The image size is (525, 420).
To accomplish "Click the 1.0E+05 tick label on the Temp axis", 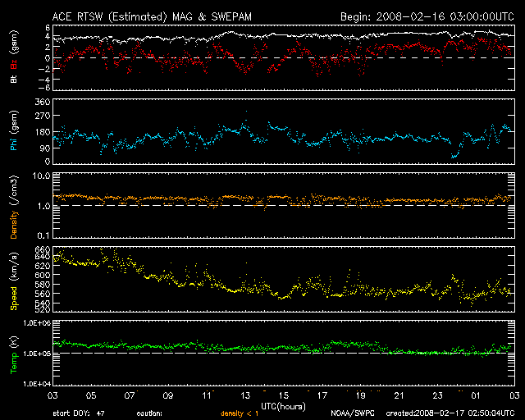I will point(37,354).
